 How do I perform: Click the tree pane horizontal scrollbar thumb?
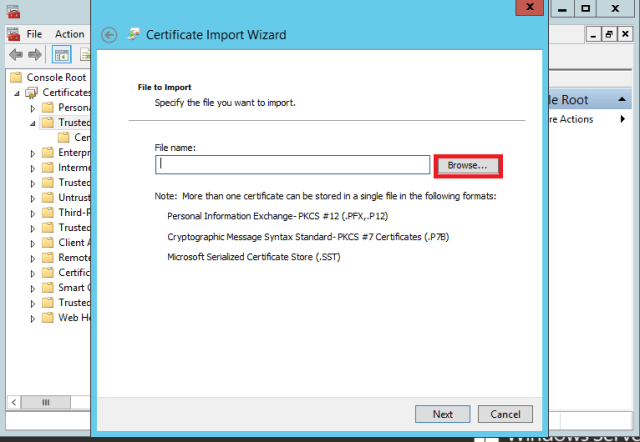click(x=45, y=402)
